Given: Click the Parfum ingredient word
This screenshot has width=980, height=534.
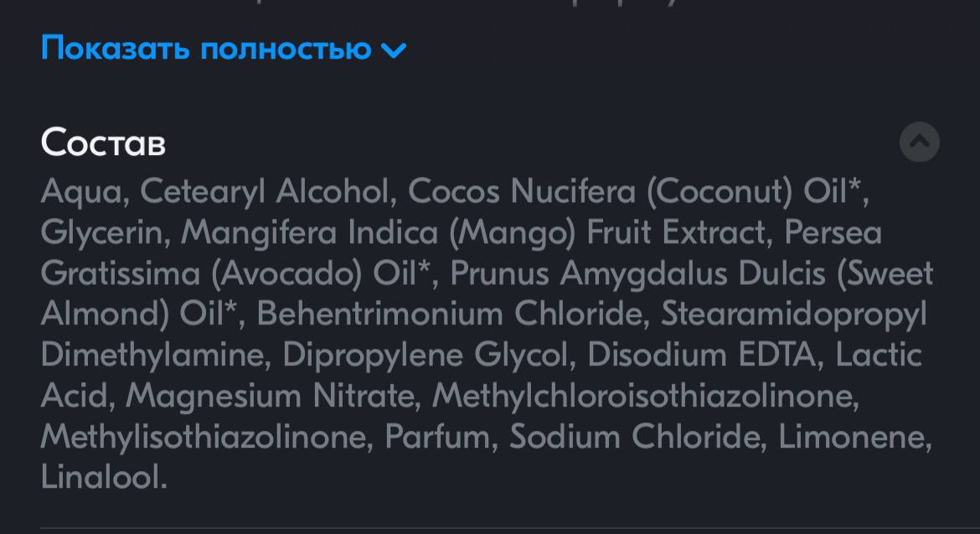Looking at the screenshot, I should pos(437,436).
